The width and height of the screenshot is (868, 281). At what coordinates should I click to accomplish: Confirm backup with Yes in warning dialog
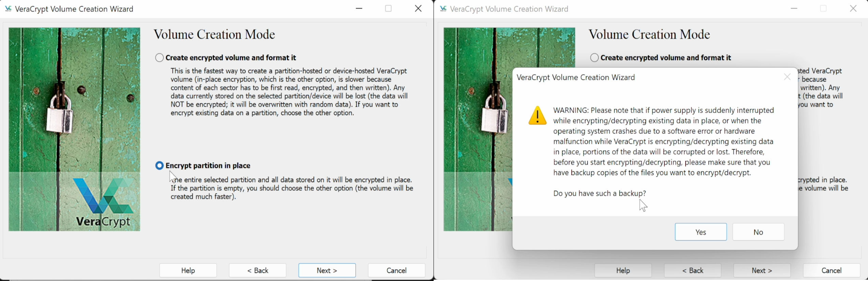701,232
